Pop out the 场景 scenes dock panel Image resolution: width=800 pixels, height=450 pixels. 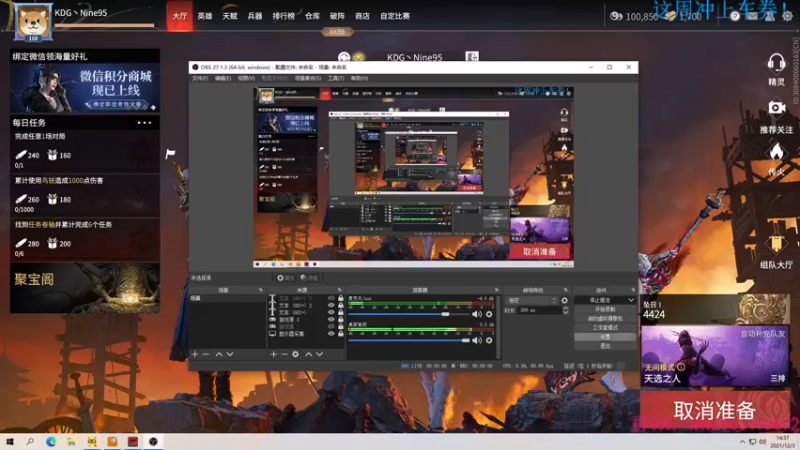(261, 290)
